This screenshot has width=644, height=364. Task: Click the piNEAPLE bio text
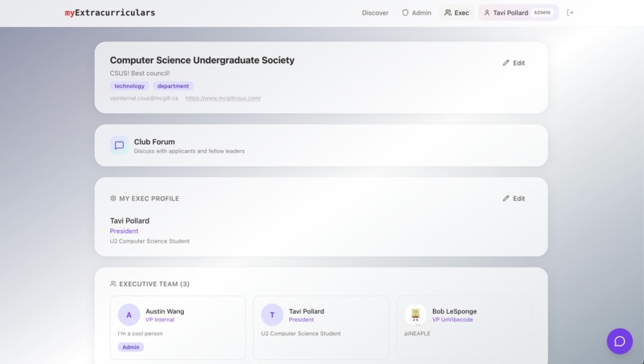point(417,334)
